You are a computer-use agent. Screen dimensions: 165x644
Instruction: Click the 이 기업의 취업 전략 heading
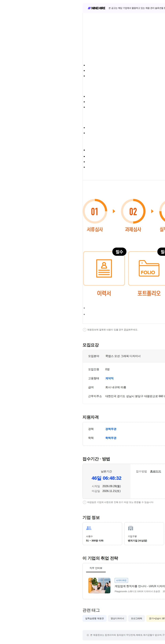coord(100,558)
